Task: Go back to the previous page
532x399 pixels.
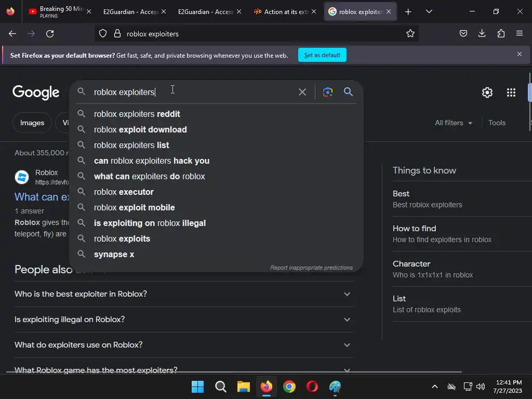Action: point(12,34)
